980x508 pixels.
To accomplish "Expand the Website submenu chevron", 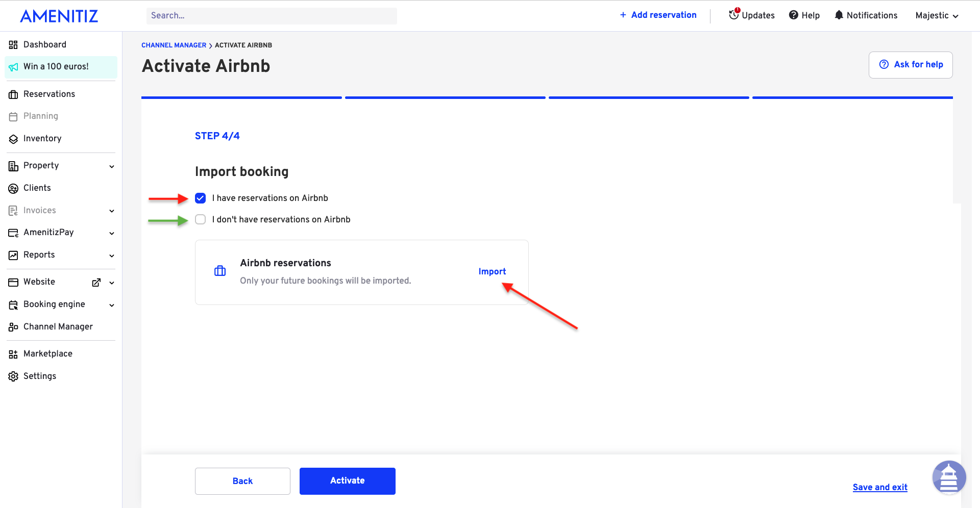I will 112,283.
